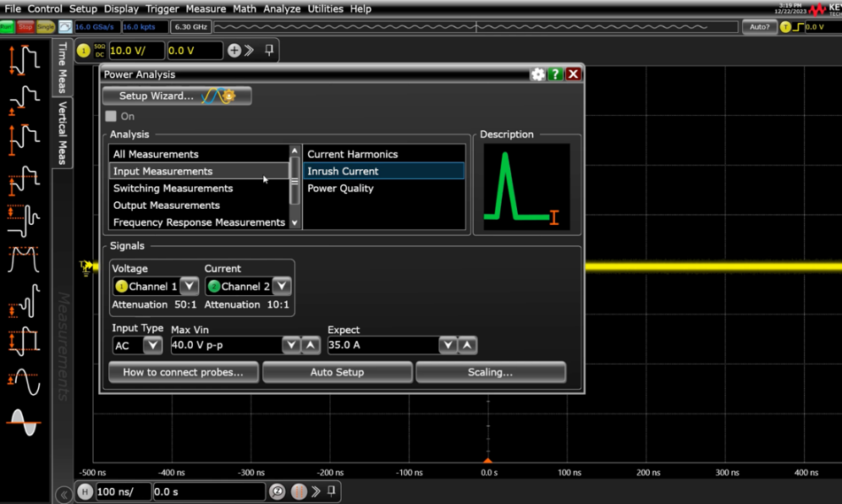
Task: Switch to the Vertical Meas tab
Action: coord(63,133)
